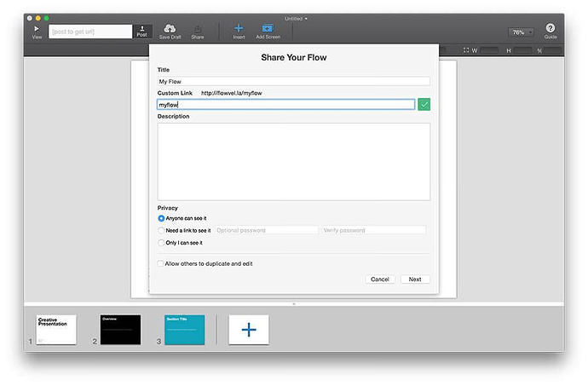Open the 76% zoom dropdown

point(521,32)
